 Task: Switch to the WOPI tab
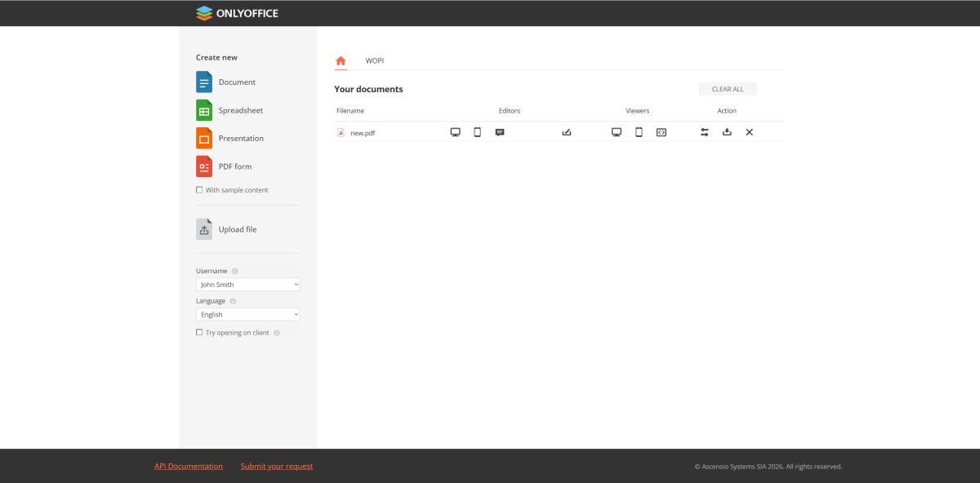tap(375, 61)
